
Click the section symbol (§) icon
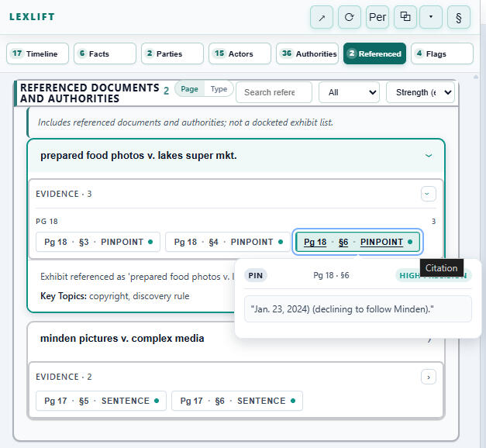point(459,17)
